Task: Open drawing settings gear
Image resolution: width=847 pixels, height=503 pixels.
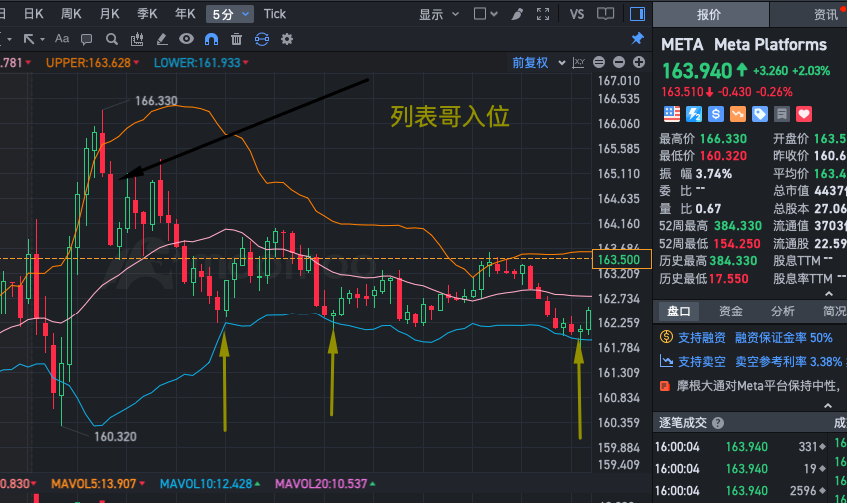Action: pos(287,39)
